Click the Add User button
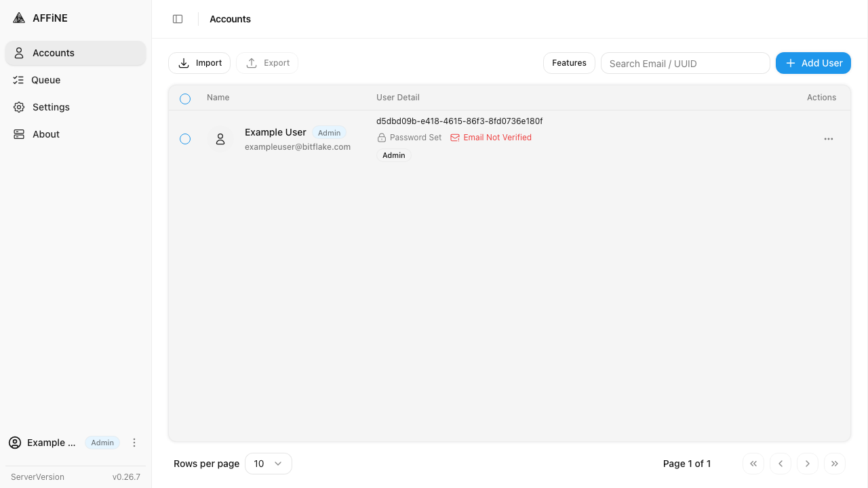Viewport: 868px width, 488px height. (813, 63)
